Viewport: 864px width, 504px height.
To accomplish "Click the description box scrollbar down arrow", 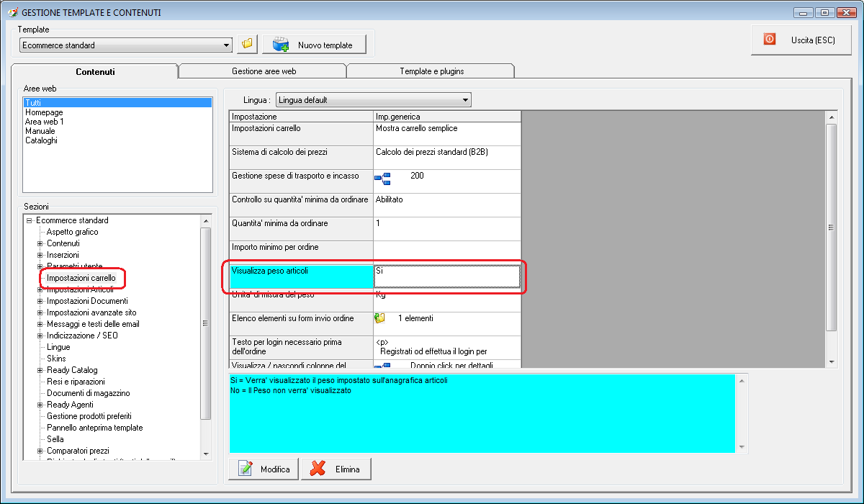I will pos(742,447).
